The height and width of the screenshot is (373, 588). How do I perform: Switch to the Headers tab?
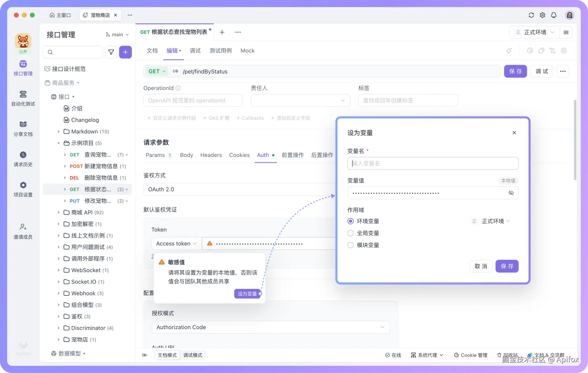coord(211,155)
